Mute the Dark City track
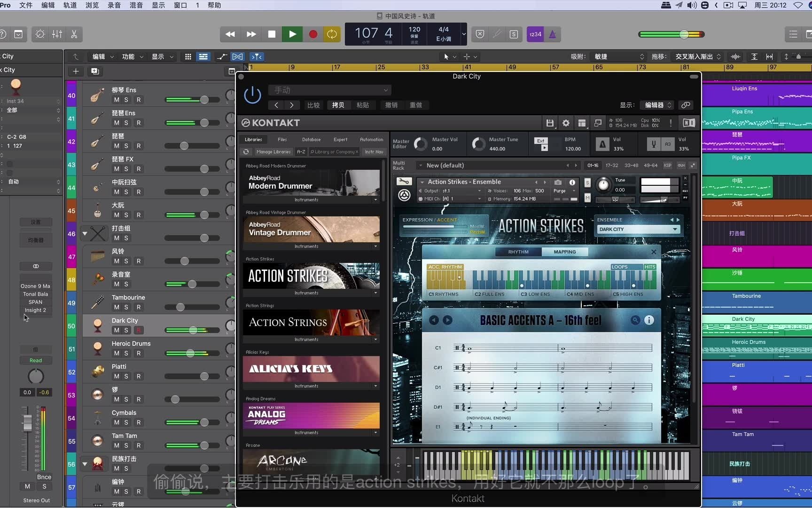 (117, 330)
